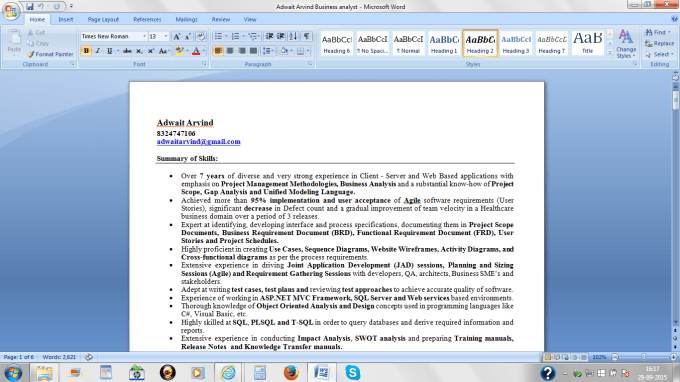Open font size dropdown
The width and height of the screenshot is (680, 382).
(x=166, y=36)
